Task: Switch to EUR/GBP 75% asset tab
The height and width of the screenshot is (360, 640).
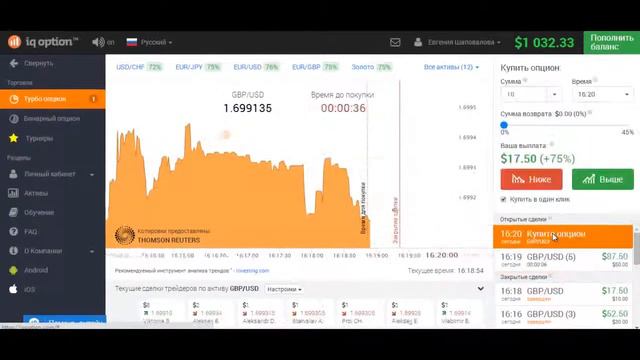Action: tap(315, 67)
